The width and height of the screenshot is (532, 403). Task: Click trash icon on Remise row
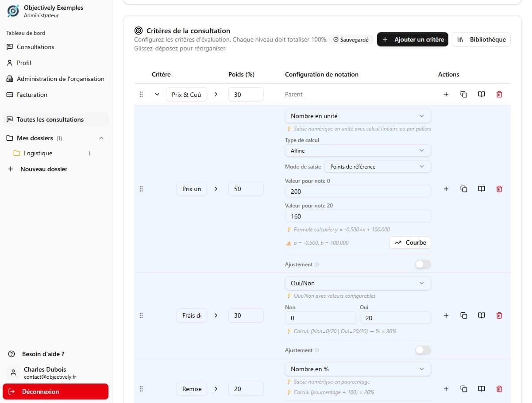point(499,389)
